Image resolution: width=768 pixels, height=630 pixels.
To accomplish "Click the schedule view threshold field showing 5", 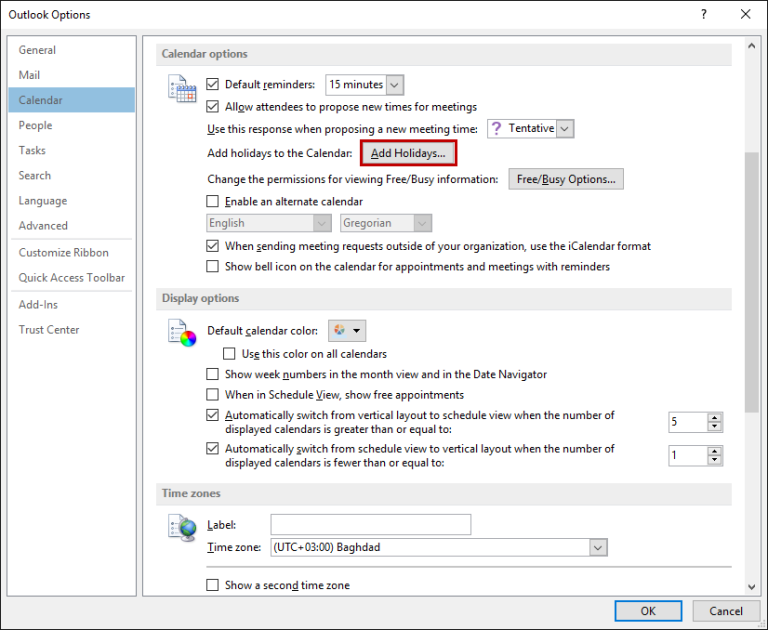I will click(x=688, y=422).
